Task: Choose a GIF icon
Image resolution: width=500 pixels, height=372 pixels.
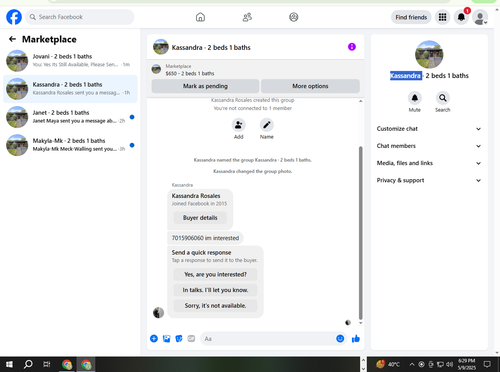Action: point(191,339)
